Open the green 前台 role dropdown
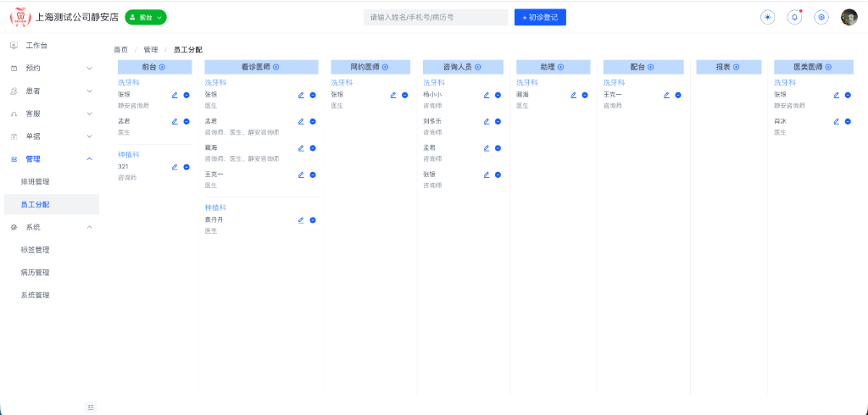Image resolution: width=868 pixels, height=415 pixels. coord(146,17)
